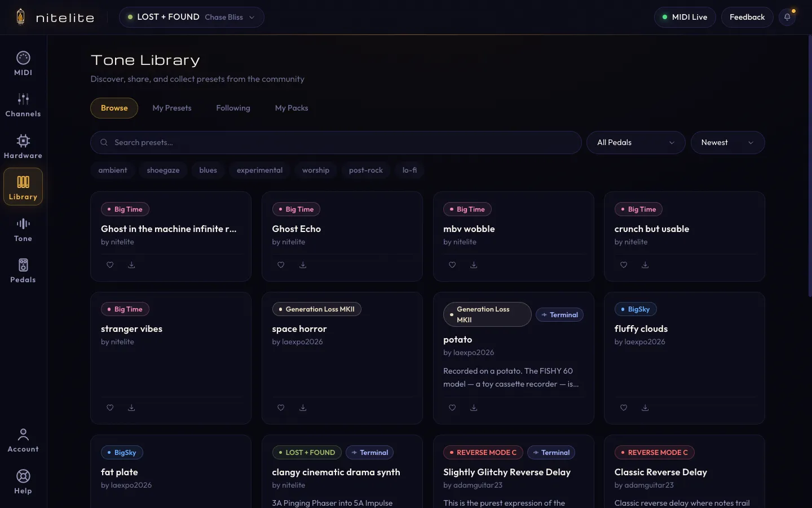This screenshot has height=508, width=812.
Task: Toggle the lo-fi tag filter
Action: click(409, 170)
